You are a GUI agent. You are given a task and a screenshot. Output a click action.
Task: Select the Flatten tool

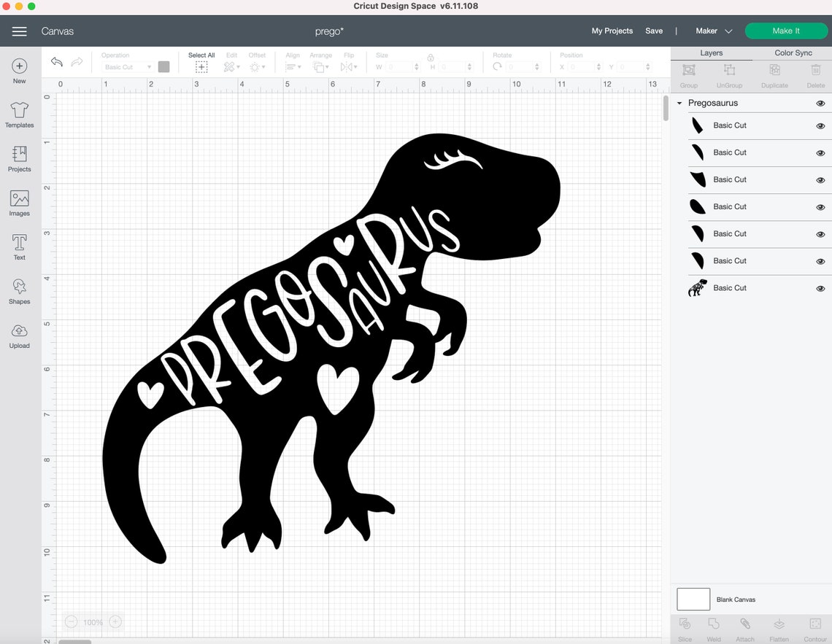pos(778,628)
